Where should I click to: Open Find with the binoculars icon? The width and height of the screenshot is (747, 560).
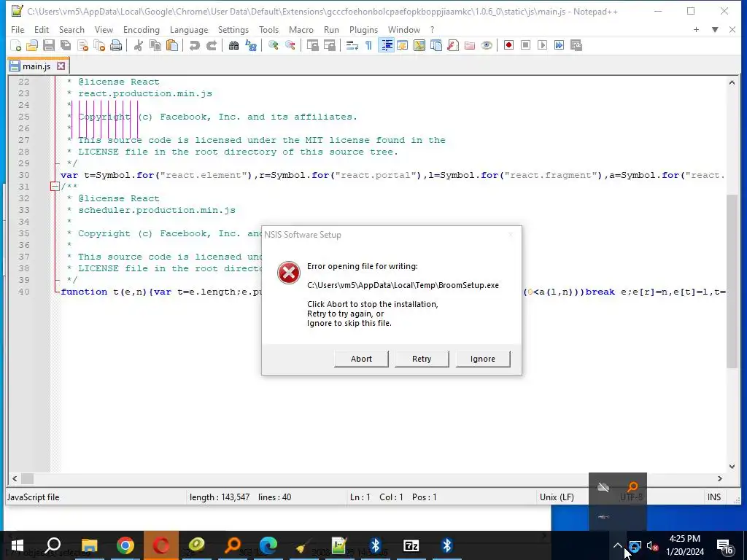(x=233, y=45)
